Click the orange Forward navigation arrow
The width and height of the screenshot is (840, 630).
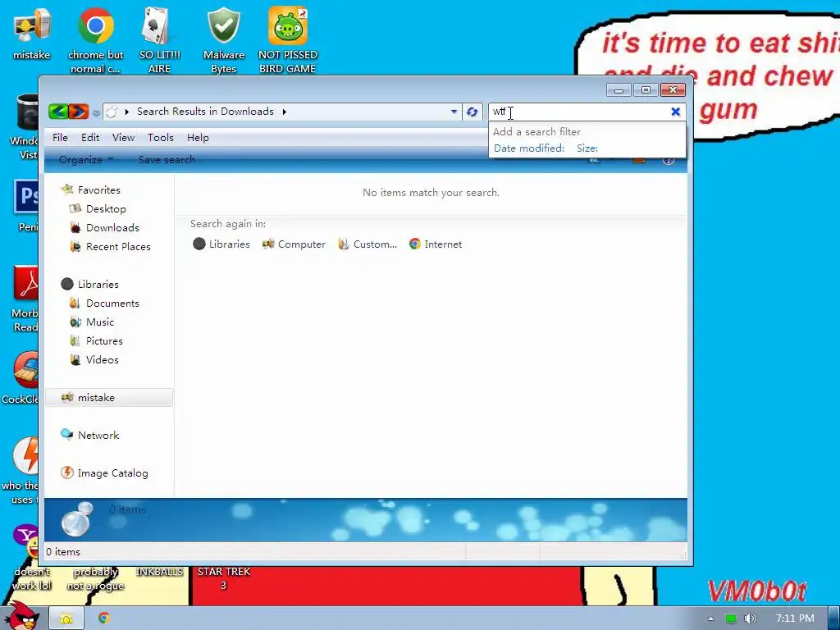pos(79,112)
